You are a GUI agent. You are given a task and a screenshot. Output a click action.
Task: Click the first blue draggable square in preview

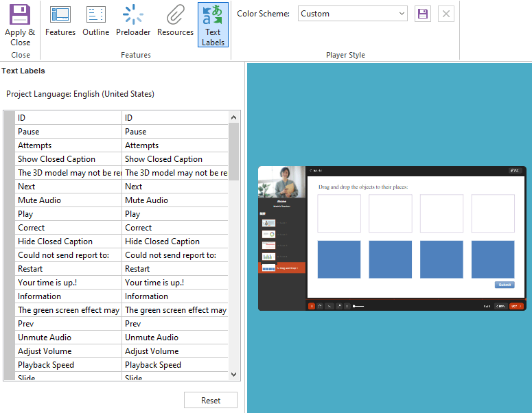(x=339, y=259)
